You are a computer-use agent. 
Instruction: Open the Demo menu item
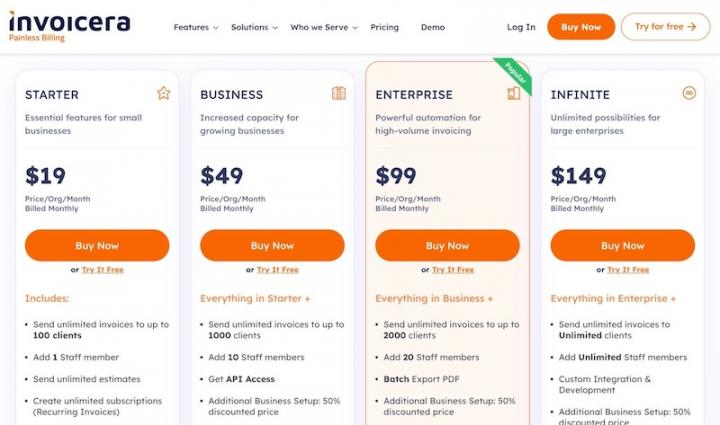point(432,27)
